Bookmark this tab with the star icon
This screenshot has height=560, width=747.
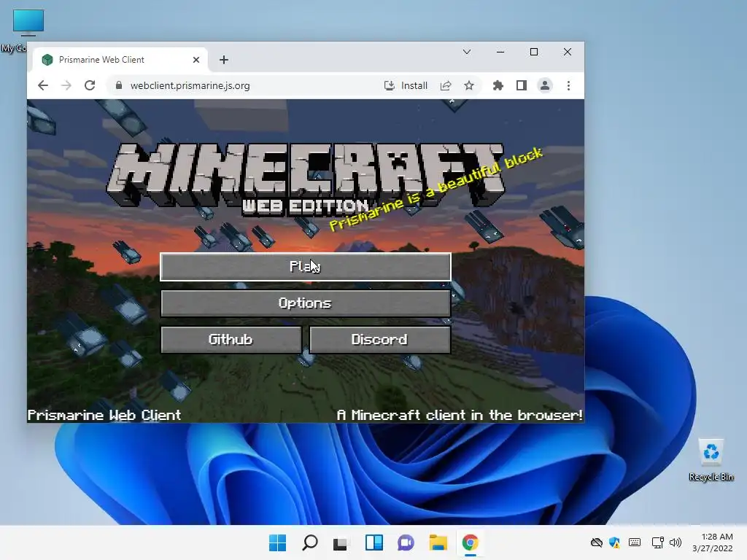(469, 86)
